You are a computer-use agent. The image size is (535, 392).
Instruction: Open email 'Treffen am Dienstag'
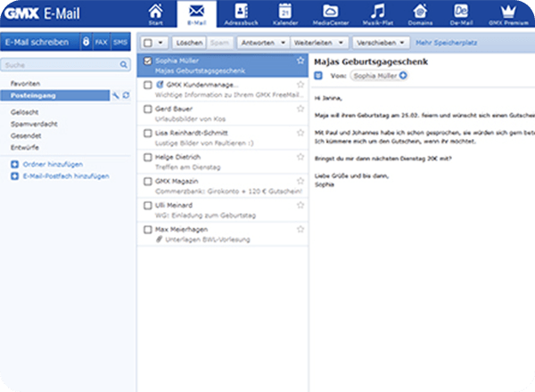point(222,162)
